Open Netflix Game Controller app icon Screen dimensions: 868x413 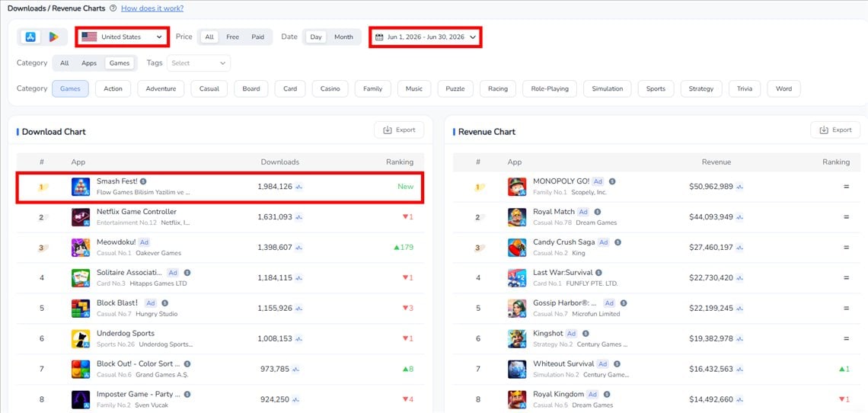pyautogui.click(x=81, y=217)
